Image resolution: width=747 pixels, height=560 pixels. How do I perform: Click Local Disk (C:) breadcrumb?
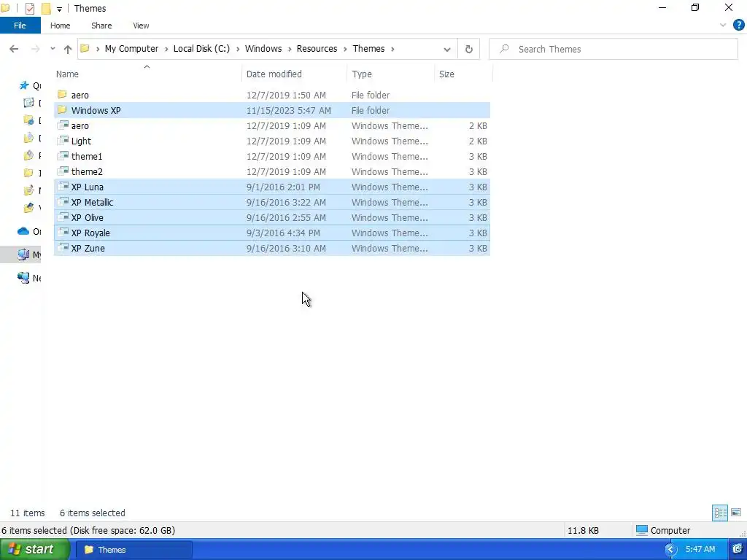[x=201, y=49]
